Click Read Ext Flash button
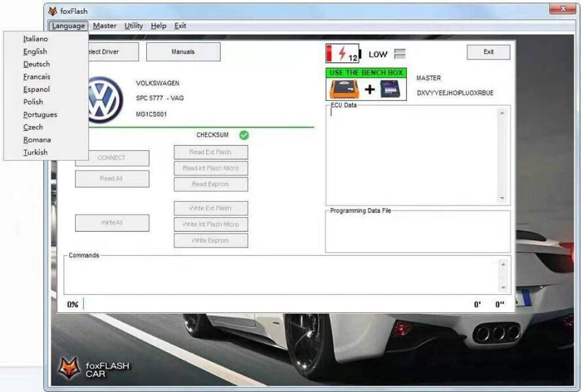581x392 pixels. [211, 152]
